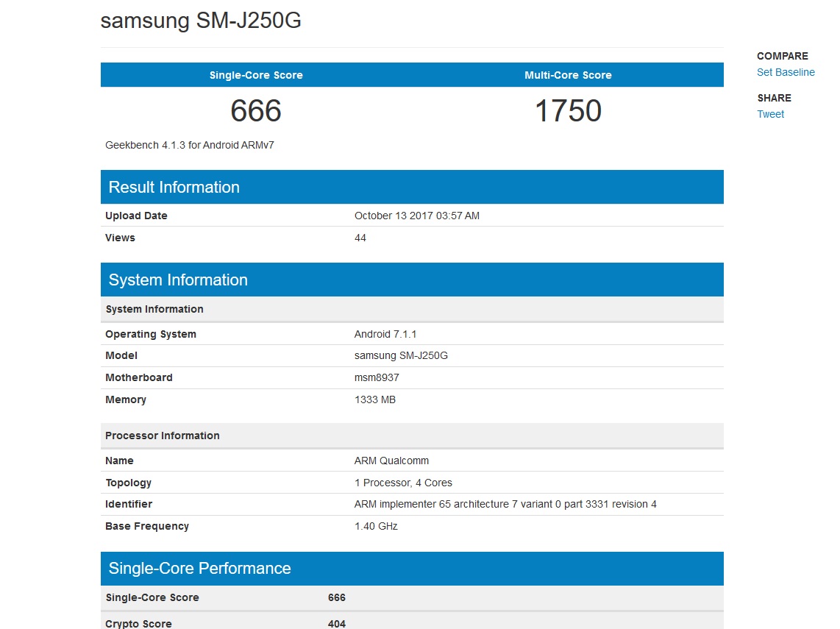Click the Result Information section header
840x629 pixels.
412,187
